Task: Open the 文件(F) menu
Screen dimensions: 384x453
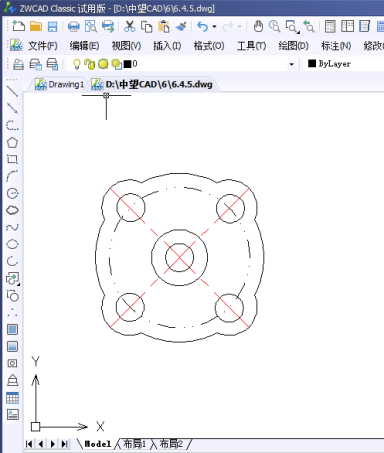Action: (x=43, y=46)
